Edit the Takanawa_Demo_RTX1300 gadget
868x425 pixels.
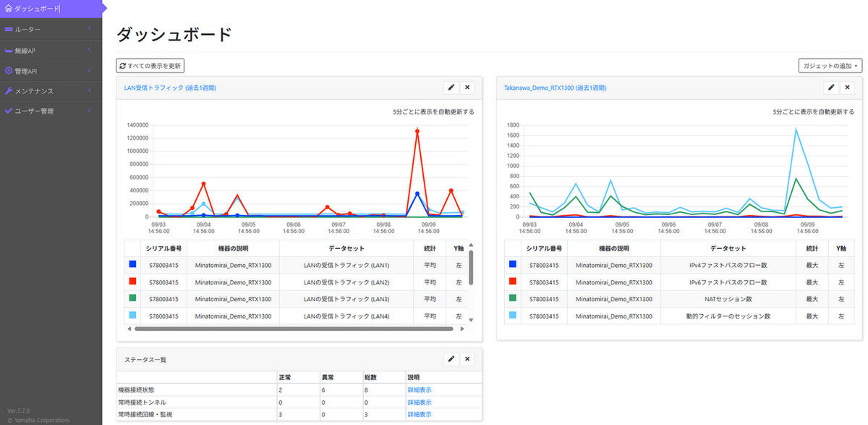click(x=832, y=88)
